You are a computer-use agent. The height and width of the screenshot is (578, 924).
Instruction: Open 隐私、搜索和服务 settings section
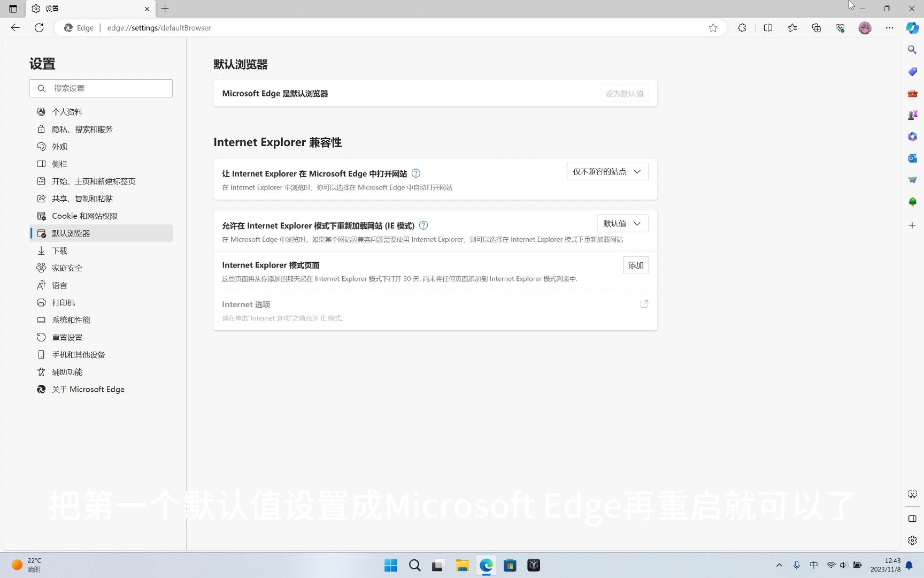[101, 130]
